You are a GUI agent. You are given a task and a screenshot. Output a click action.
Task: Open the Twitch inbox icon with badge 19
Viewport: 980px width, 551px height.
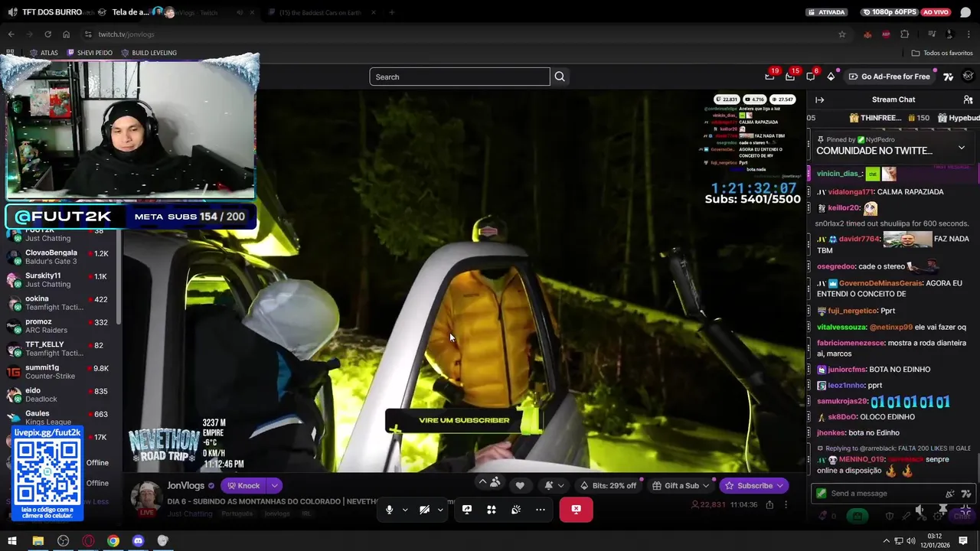point(769,77)
